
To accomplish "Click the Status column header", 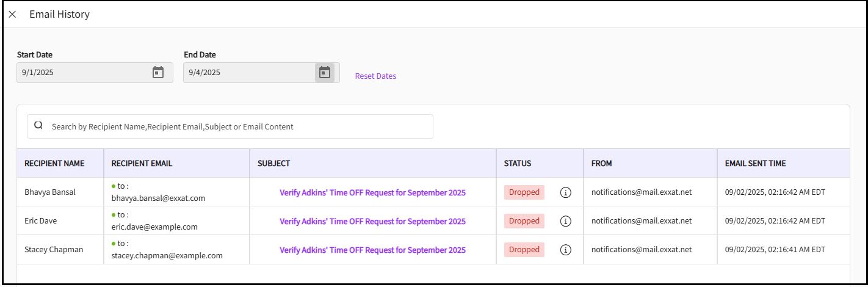I will point(518,164).
